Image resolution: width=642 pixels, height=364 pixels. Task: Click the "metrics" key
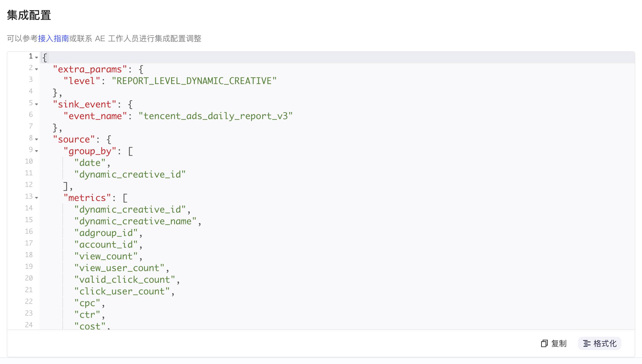(x=87, y=198)
